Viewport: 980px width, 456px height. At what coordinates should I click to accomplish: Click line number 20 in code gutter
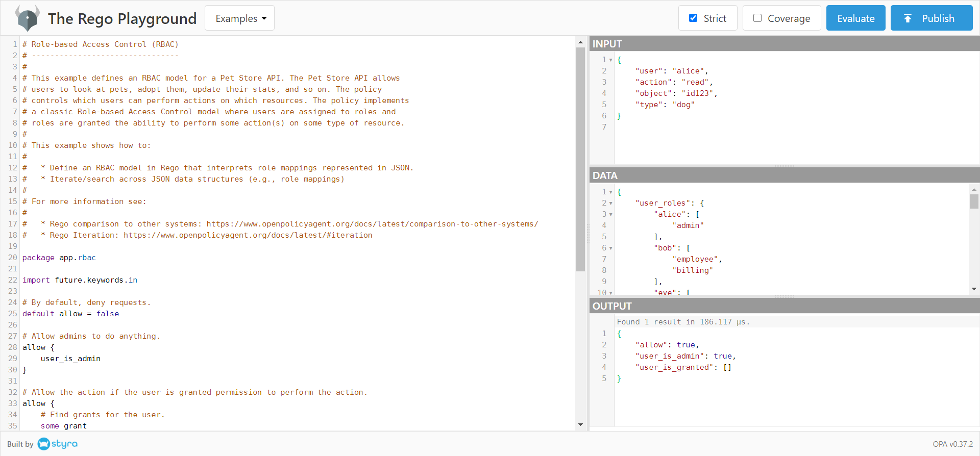pyautogui.click(x=12, y=258)
